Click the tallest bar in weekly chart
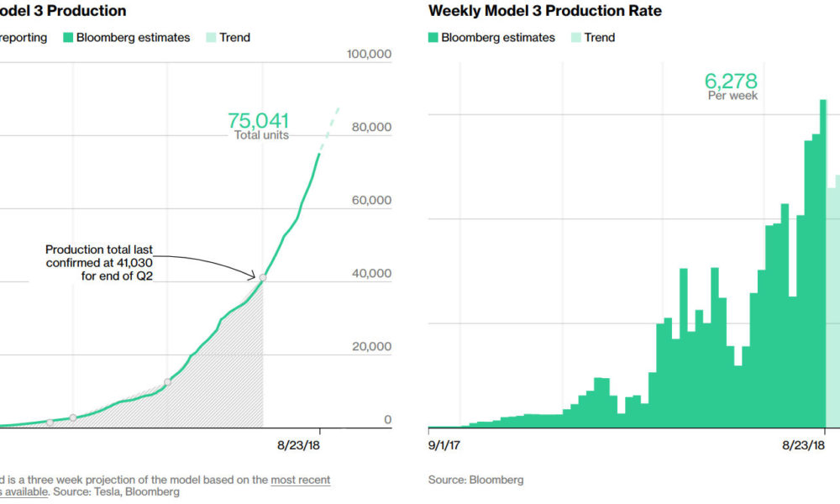Screen dimensions: 840x504 pos(823,264)
